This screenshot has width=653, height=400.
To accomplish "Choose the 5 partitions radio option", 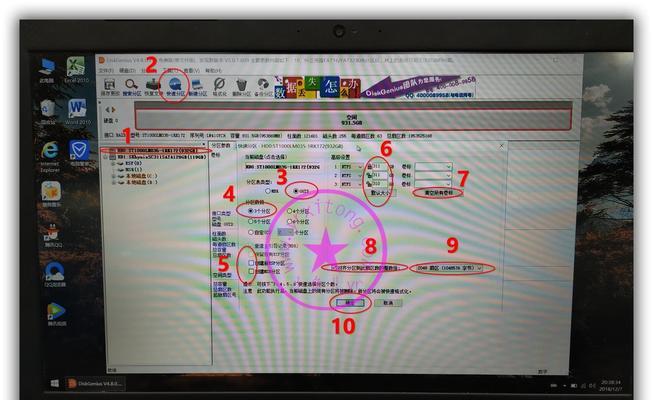I will pos(259,222).
